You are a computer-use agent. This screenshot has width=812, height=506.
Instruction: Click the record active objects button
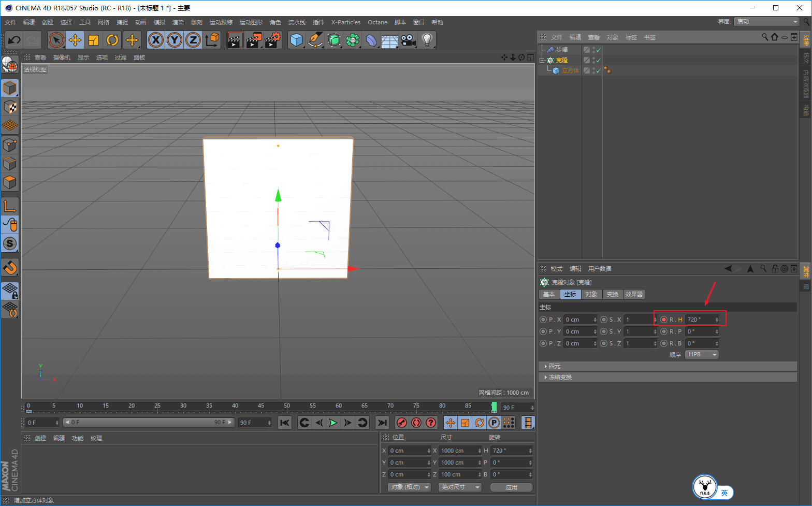(x=401, y=423)
